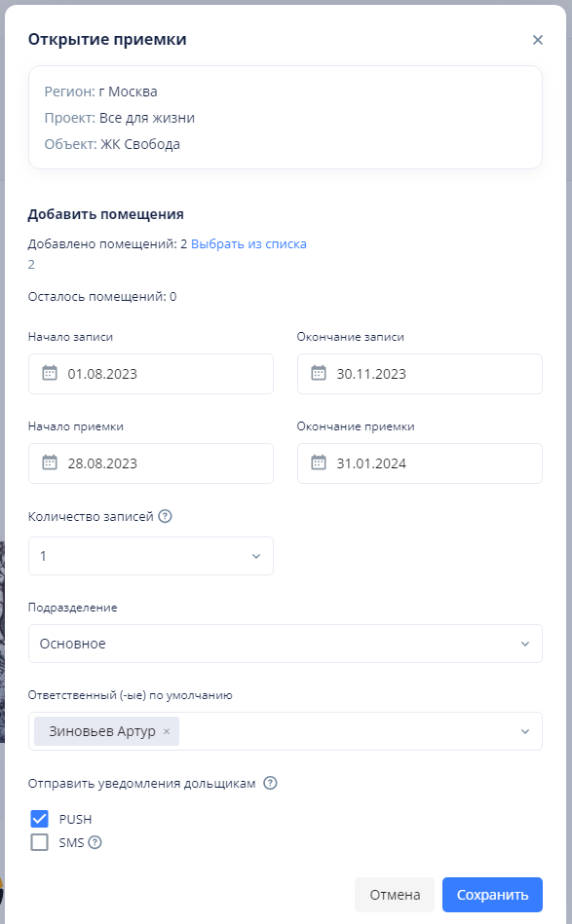Close the Открытие приемки dialog

[x=537, y=40]
